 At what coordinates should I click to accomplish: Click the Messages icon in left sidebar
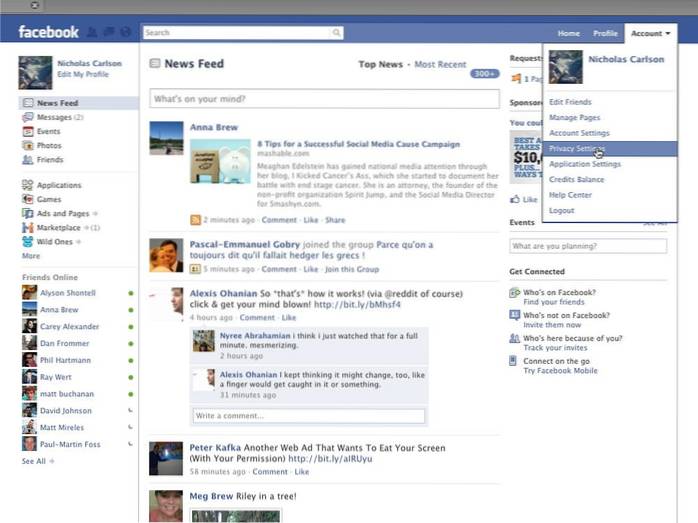[x=28, y=117]
